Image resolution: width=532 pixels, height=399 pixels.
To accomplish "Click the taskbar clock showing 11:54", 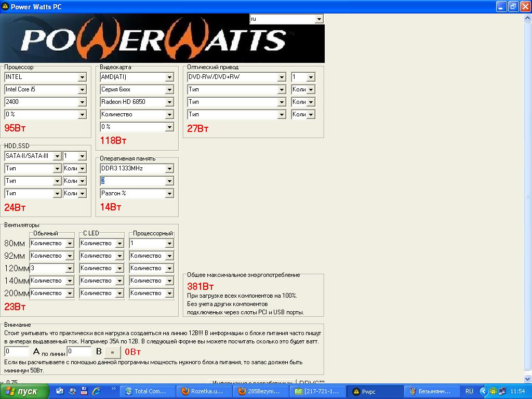I will pyautogui.click(x=518, y=392).
